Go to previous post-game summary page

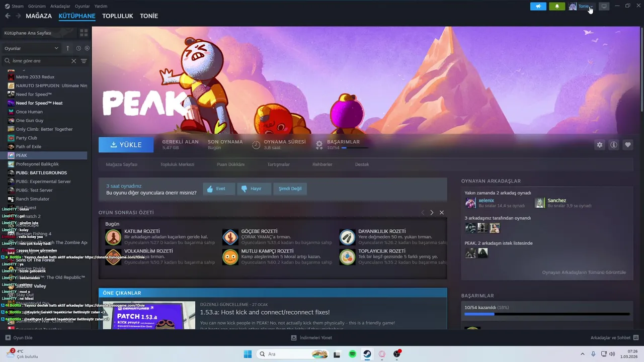[423, 213]
